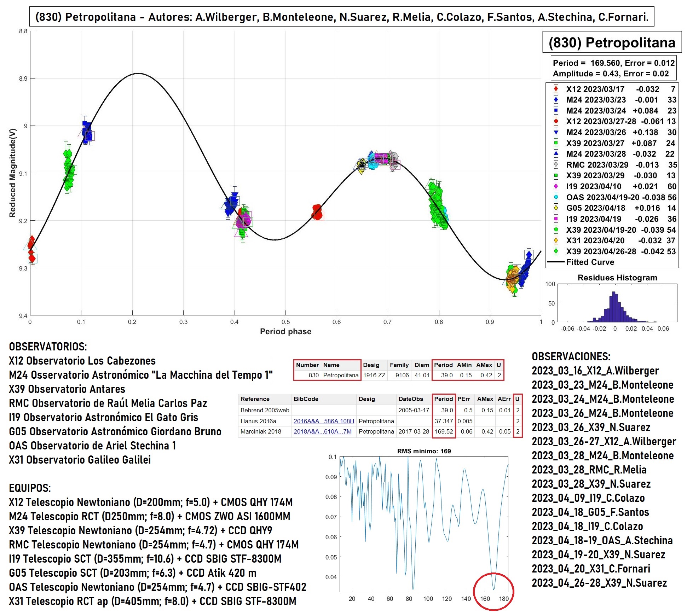The width and height of the screenshot is (687, 616).
Task: Click the Behrend 2005web reference row
Action: coord(265,410)
